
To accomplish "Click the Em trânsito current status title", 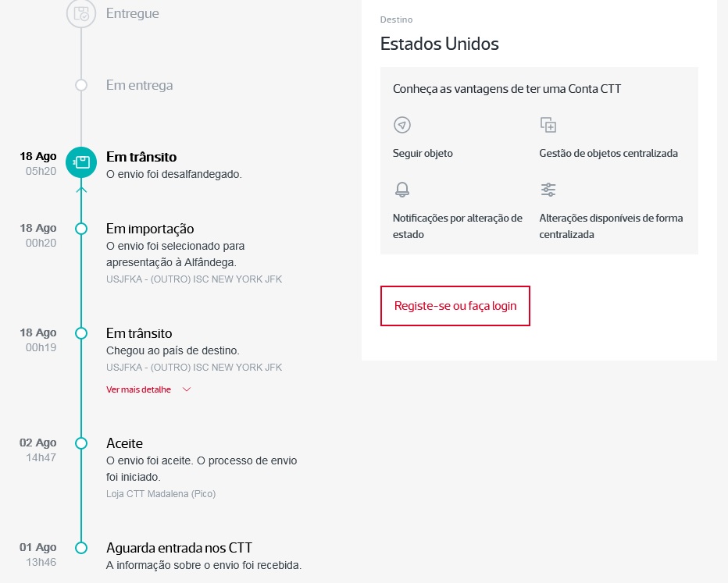I will point(141,157).
